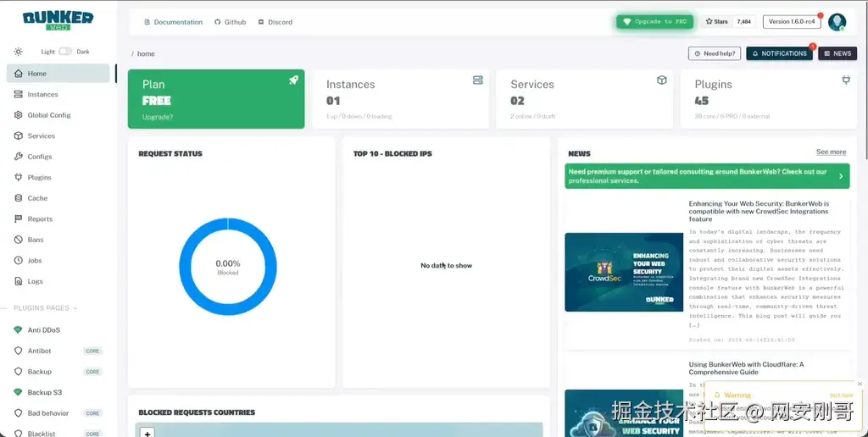The width and height of the screenshot is (868, 437).
Task: Open the professional services green banner
Action: coord(707,176)
